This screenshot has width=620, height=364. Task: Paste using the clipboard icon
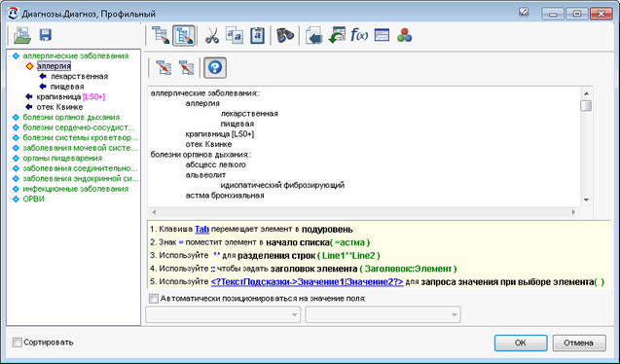point(257,36)
